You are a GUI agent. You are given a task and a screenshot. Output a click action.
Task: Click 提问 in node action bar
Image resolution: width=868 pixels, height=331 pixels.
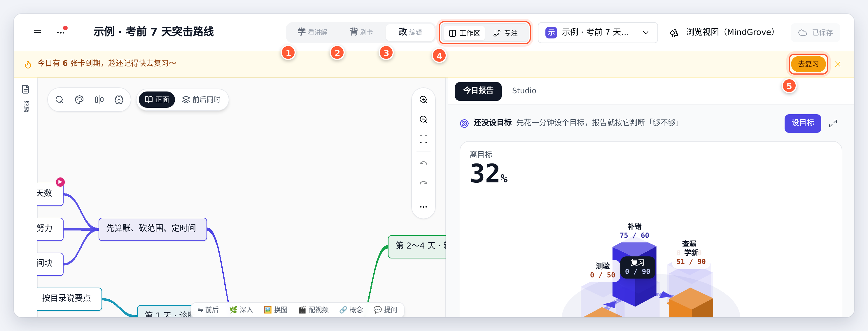coord(385,310)
